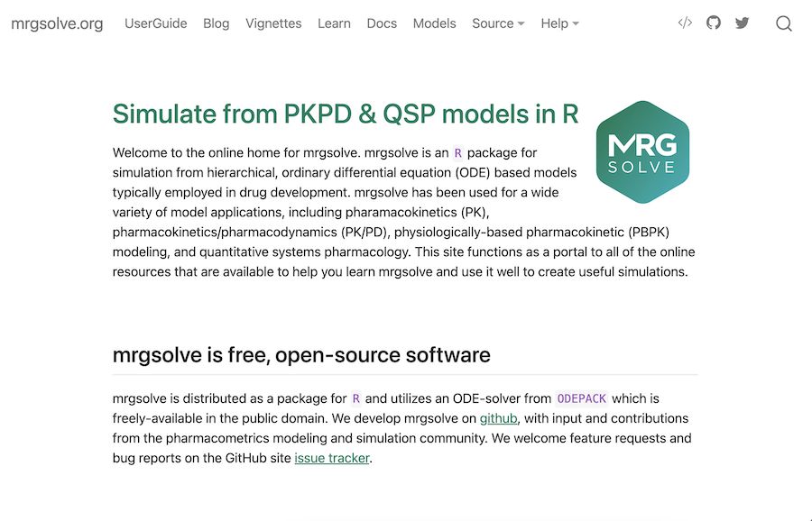Follow the github text link
The width and height of the screenshot is (812, 521).
pyautogui.click(x=498, y=418)
